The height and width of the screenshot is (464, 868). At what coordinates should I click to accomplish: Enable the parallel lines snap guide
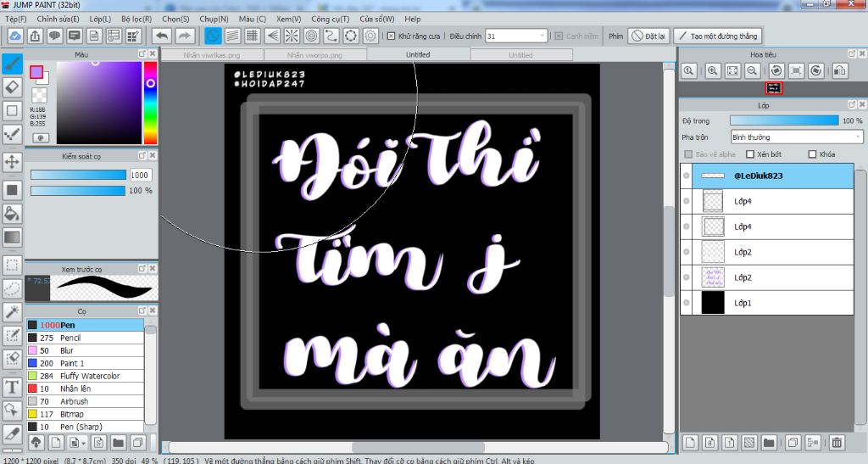click(x=233, y=36)
